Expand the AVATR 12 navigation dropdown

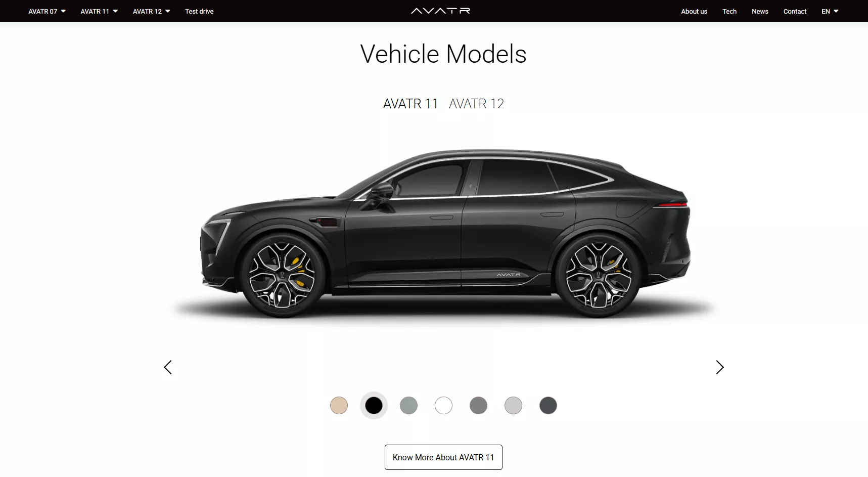151,11
